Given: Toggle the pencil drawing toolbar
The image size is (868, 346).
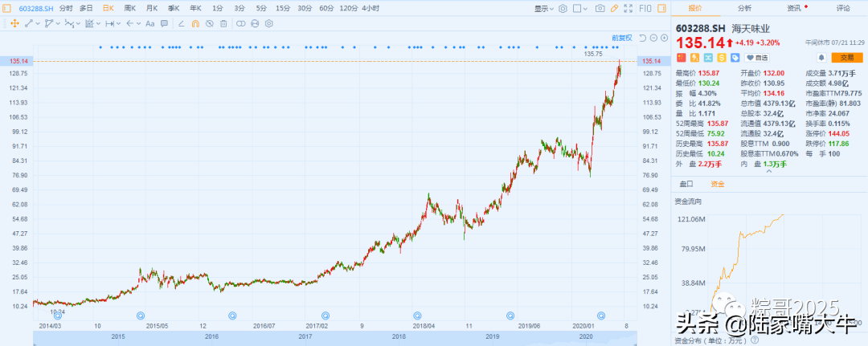Looking at the screenshot, I should coord(614,8).
